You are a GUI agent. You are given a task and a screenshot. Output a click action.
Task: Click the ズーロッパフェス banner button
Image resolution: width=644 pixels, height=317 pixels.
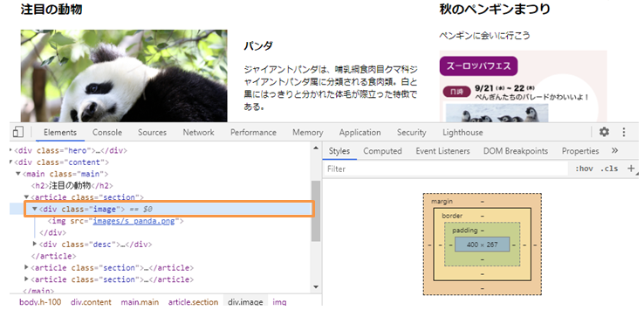(x=478, y=66)
